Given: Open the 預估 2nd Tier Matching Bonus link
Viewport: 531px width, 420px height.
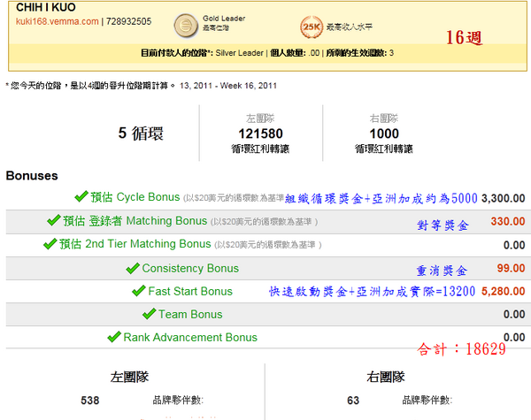Looking at the screenshot, I should 135,244.
